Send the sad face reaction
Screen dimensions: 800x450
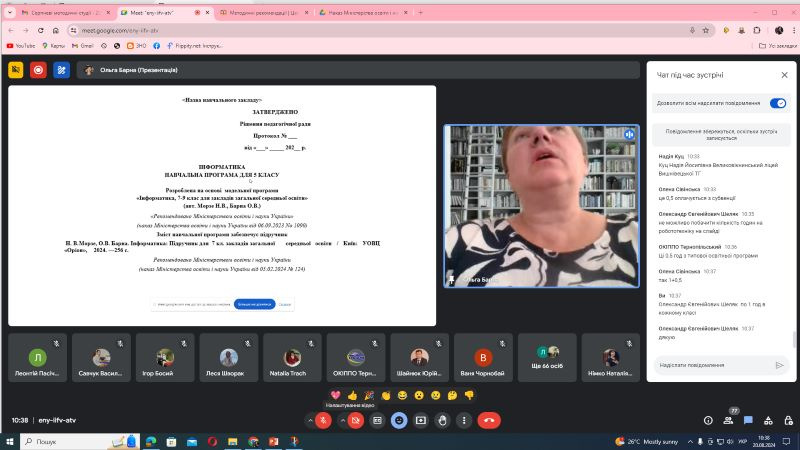[435, 395]
